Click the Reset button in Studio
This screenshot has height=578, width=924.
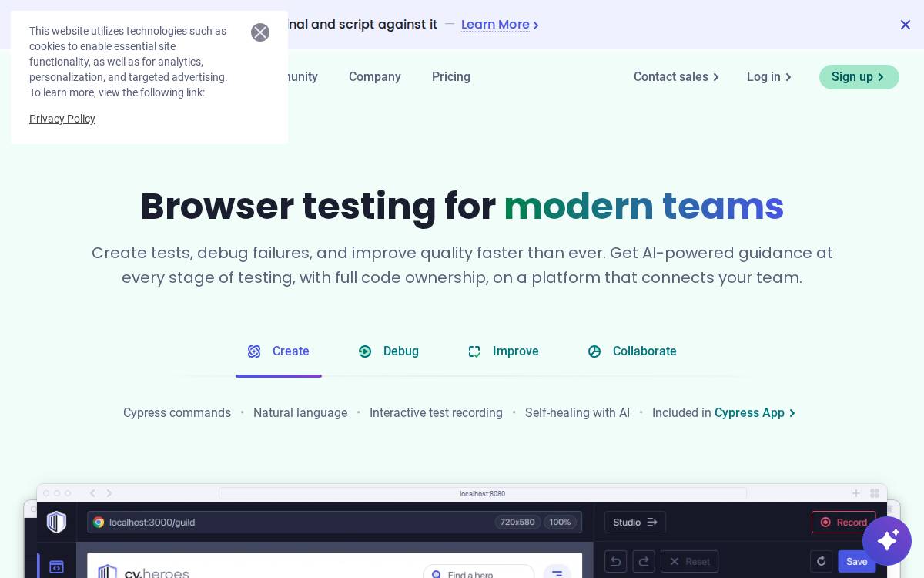click(x=689, y=561)
